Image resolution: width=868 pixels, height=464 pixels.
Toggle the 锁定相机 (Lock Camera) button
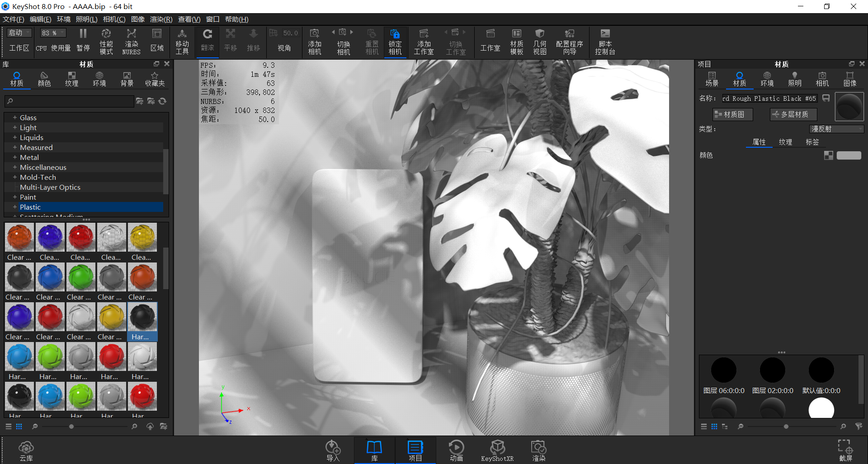(x=395, y=41)
